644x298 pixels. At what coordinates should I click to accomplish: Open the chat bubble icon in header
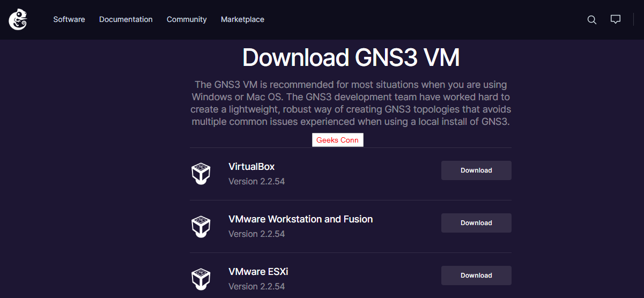(x=616, y=19)
